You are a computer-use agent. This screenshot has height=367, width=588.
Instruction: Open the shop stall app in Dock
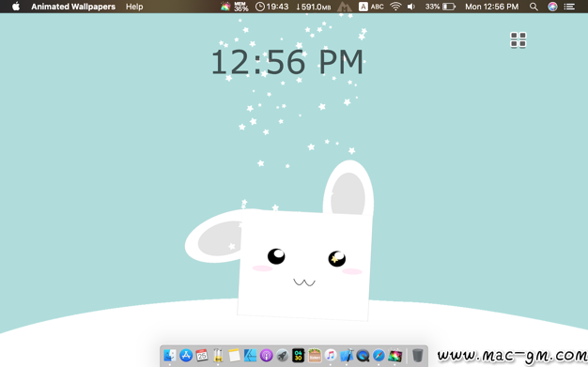315,355
